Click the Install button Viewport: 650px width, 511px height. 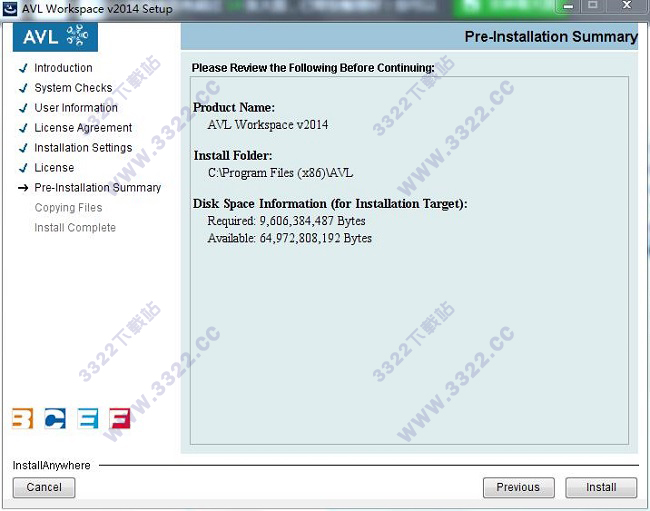(601, 487)
